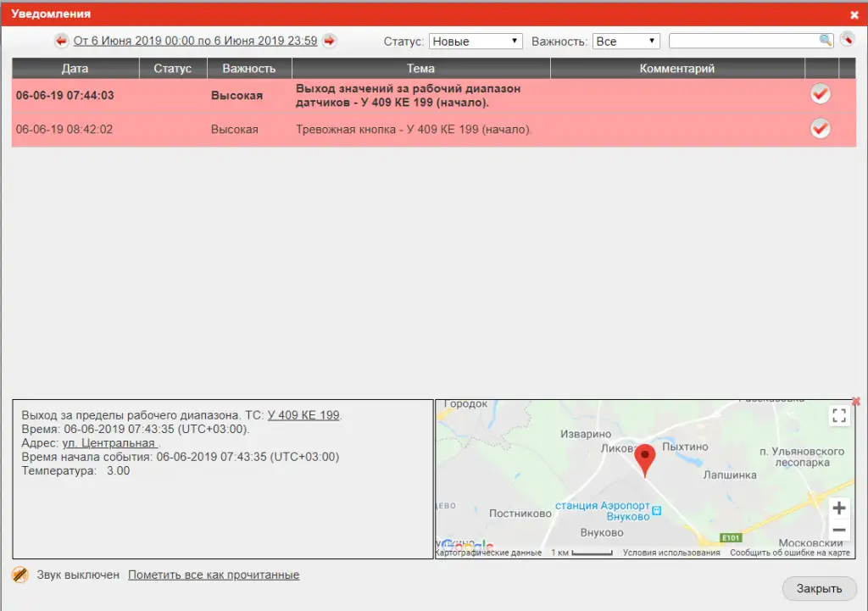
Task: Go to previous date range arrow
Action: point(62,41)
